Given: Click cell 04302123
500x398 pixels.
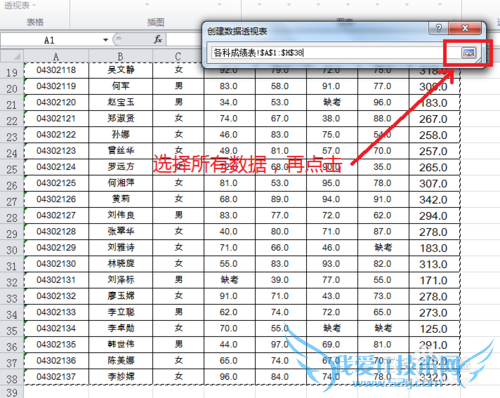Looking at the screenshot, I should tap(56, 151).
